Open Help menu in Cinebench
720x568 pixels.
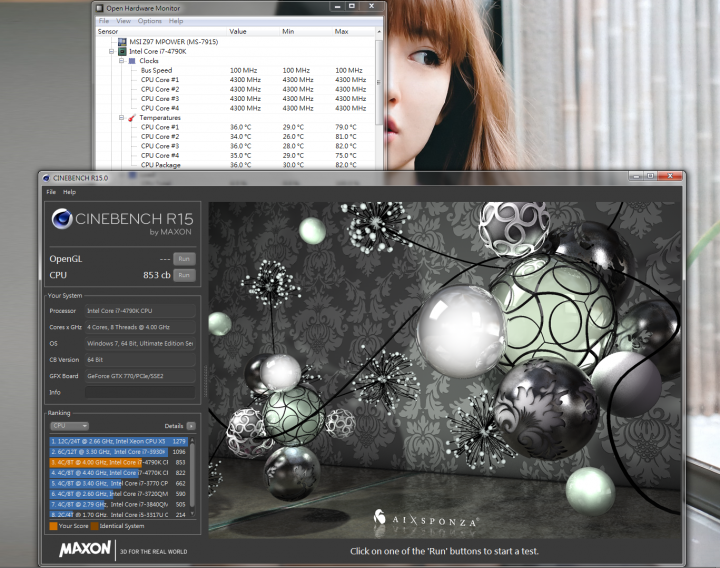click(x=69, y=192)
